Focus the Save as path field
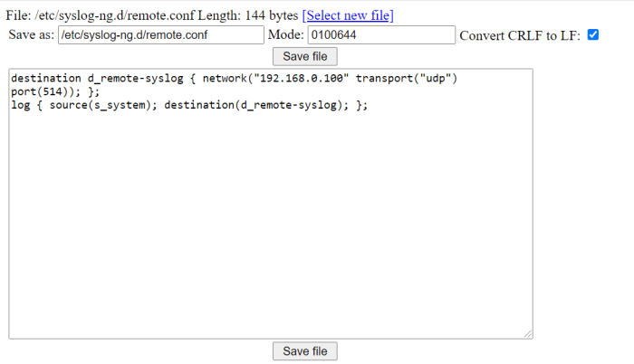 tap(161, 34)
